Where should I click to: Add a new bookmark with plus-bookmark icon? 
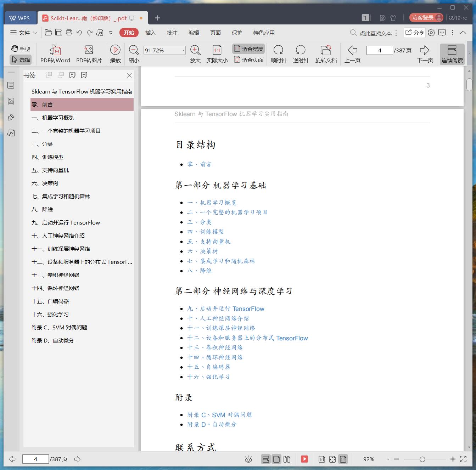tap(72, 75)
